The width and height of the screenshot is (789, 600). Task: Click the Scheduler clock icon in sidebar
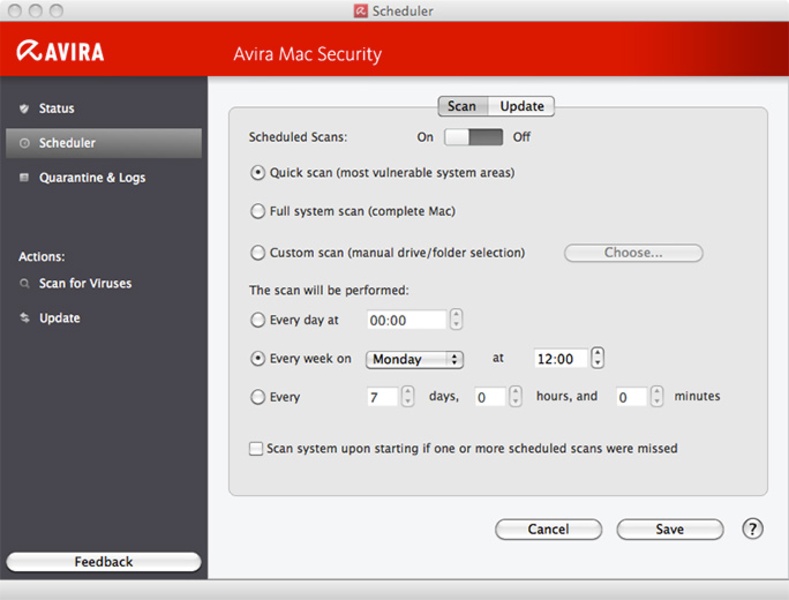point(24,143)
